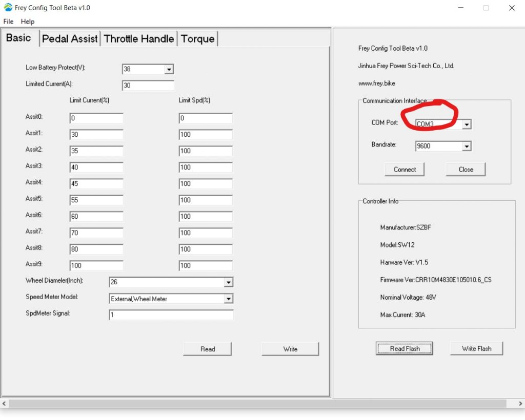Open the Help menu
The image size is (525, 420).
tap(28, 22)
